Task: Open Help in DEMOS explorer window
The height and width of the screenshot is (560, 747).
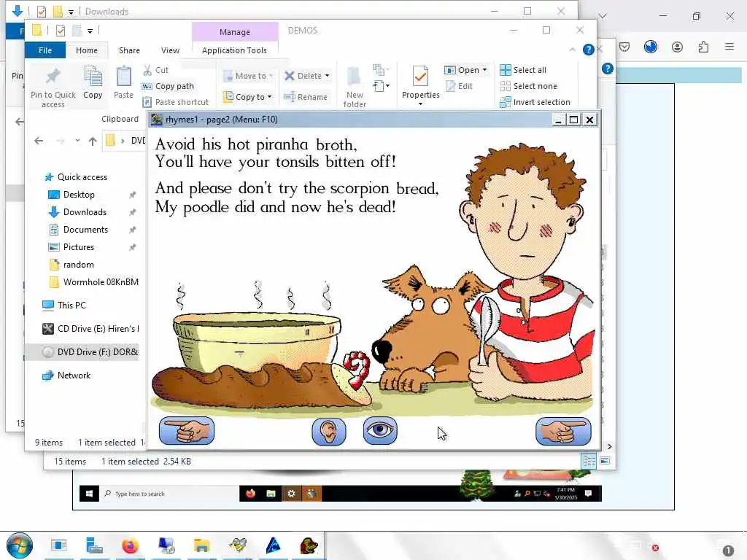Action: pyautogui.click(x=589, y=50)
